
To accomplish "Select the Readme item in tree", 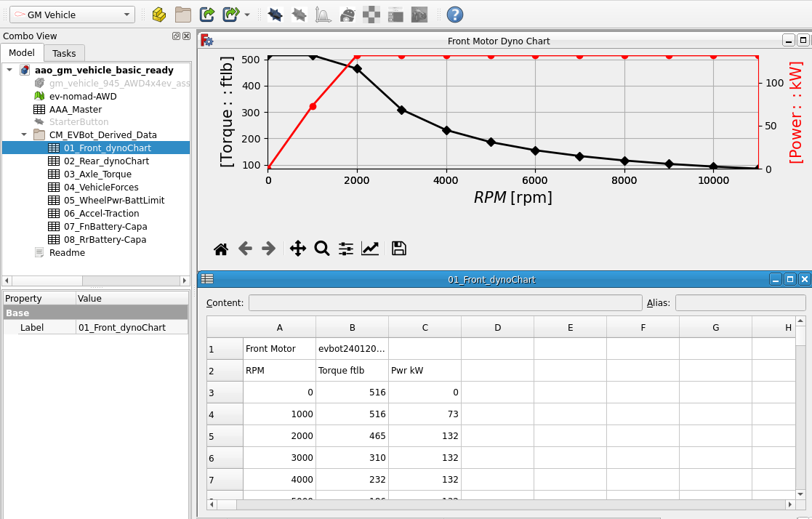I will pyautogui.click(x=67, y=253).
